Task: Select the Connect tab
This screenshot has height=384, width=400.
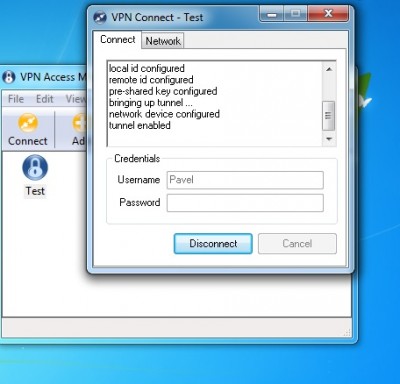Action: click(x=117, y=40)
